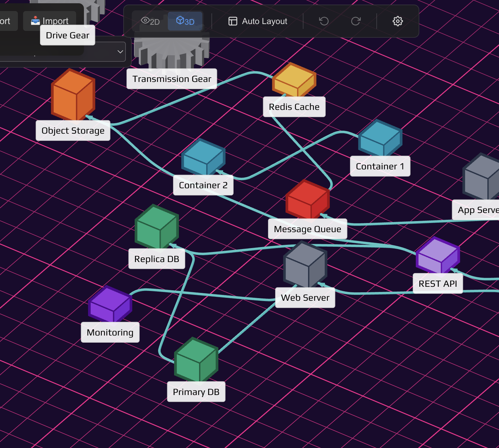Click the Undo arrow icon
The image size is (499, 448).
(323, 21)
